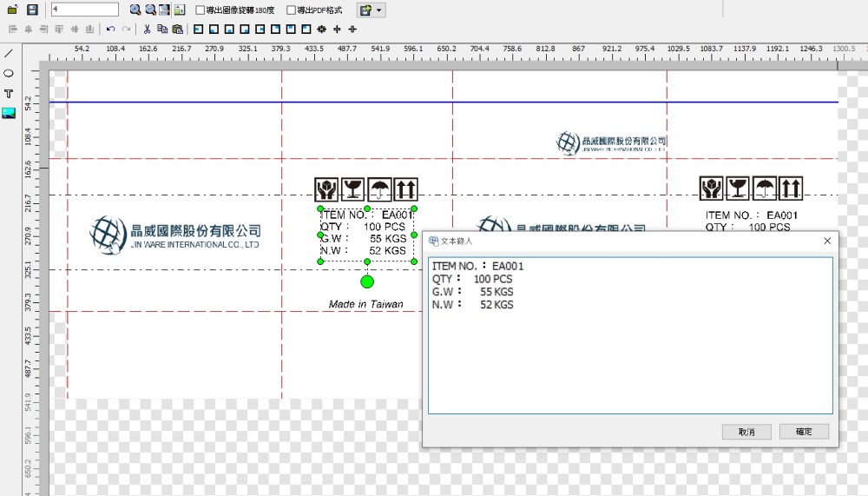Select the Insert Image tool
Screen dimensions: 868x496
9,113
